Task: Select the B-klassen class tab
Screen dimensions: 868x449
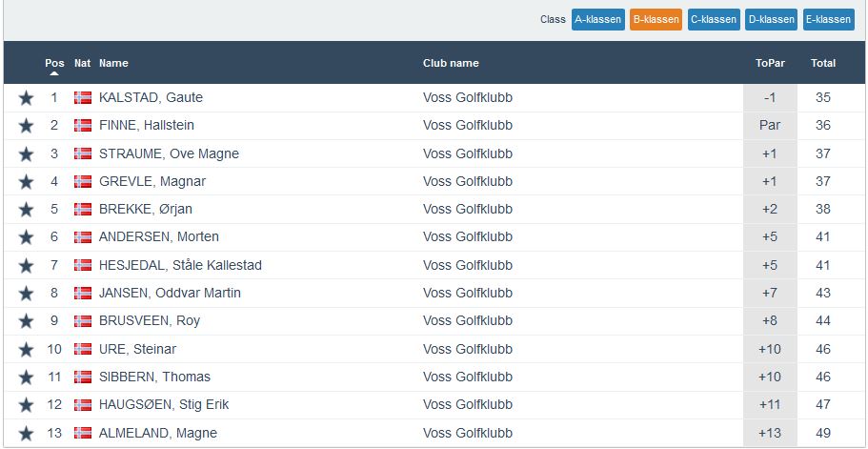Action: coord(656,19)
